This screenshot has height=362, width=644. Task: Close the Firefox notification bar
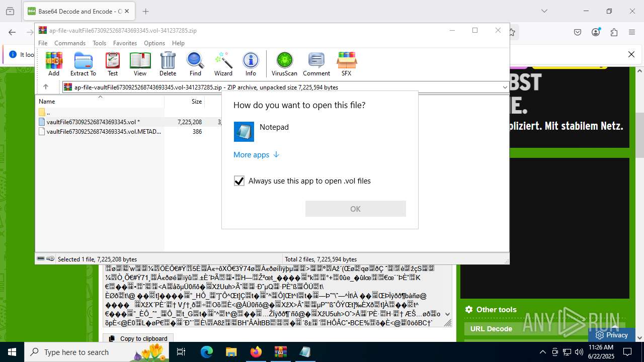[x=631, y=54]
